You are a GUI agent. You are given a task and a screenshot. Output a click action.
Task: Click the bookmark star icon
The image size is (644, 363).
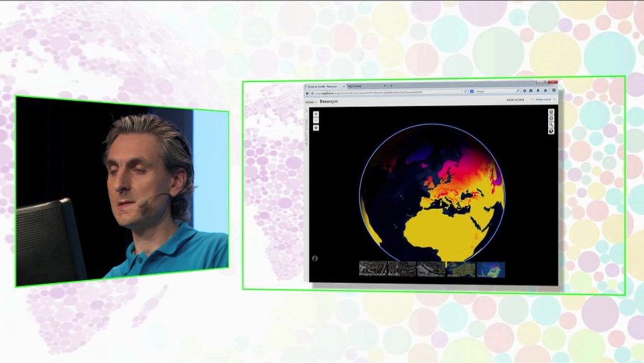(x=525, y=91)
